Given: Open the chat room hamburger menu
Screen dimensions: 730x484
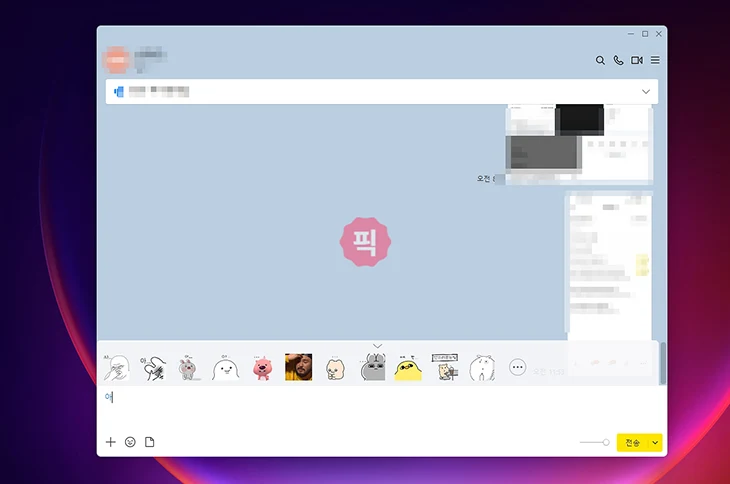Looking at the screenshot, I should [655, 60].
